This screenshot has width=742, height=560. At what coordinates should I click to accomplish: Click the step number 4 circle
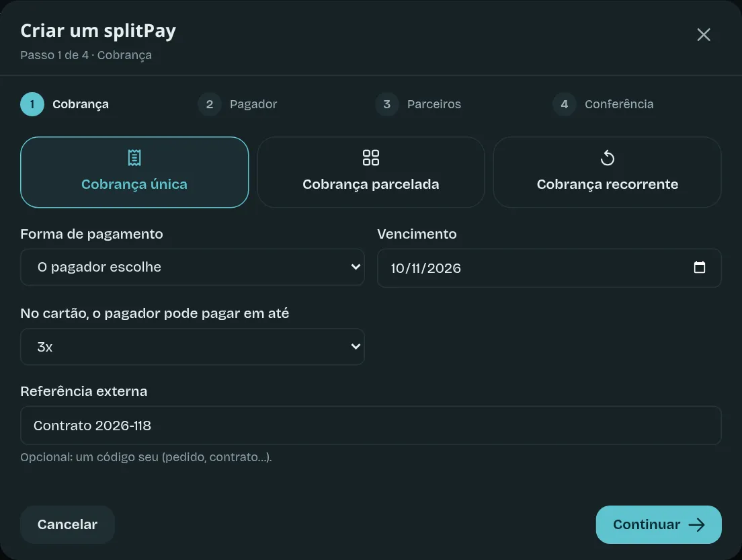click(x=565, y=104)
